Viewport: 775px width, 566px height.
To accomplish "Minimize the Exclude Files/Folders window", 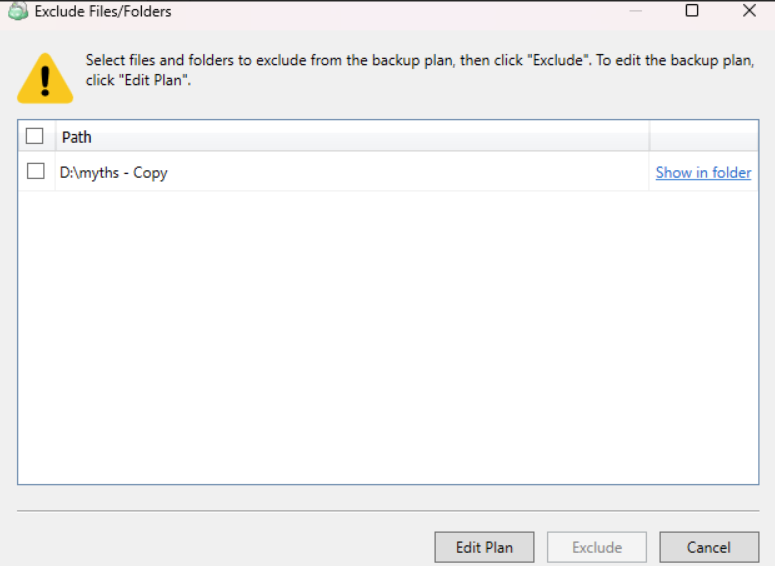I will coord(636,10).
